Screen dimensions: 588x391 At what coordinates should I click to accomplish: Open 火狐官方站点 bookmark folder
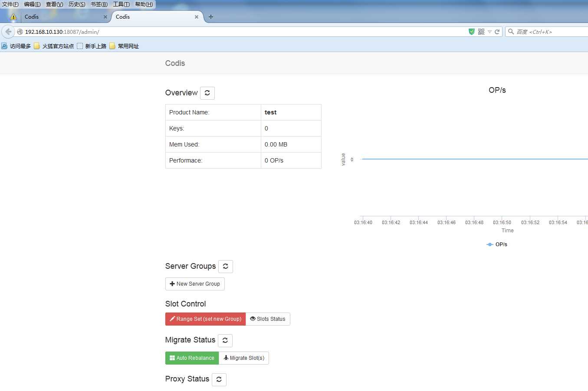pyautogui.click(x=54, y=46)
